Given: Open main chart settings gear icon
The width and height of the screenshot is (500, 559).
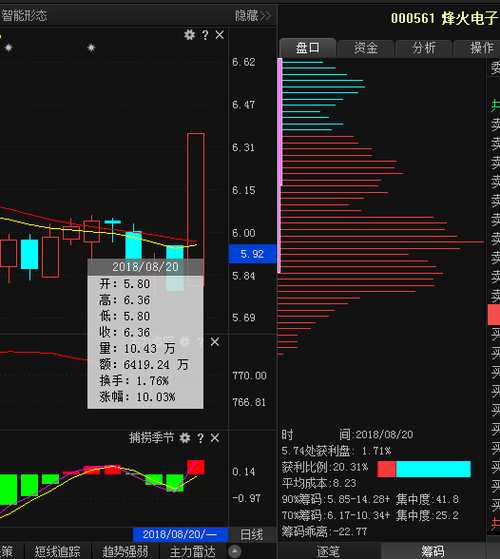Looking at the screenshot, I should [189, 35].
